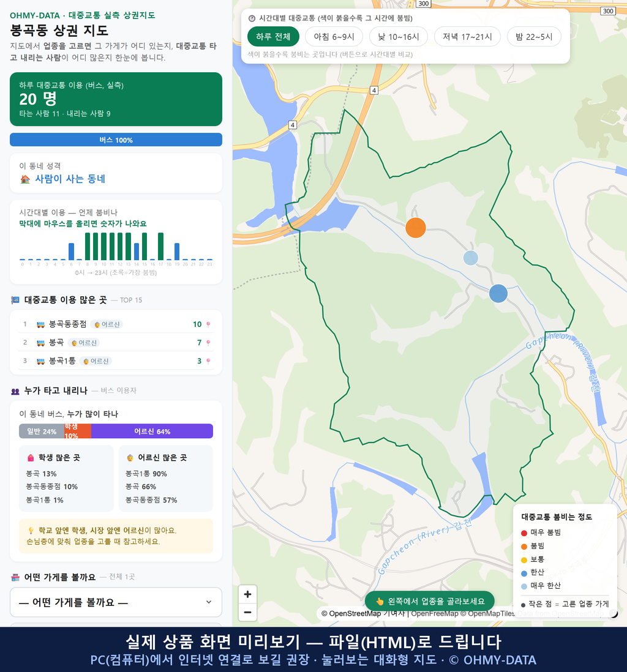Click the 봉곡 66% text
Viewport: 627px width, 672px height.
tap(141, 487)
